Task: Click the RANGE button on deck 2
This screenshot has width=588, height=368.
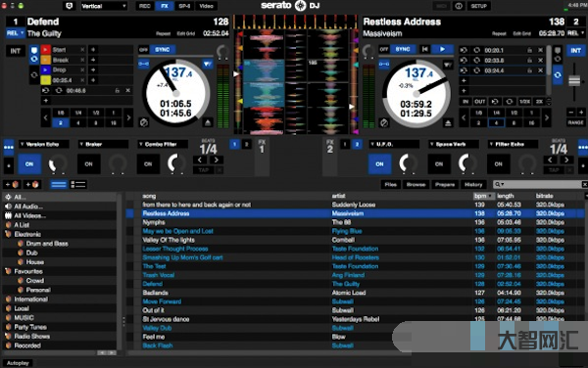Action: pos(575,122)
